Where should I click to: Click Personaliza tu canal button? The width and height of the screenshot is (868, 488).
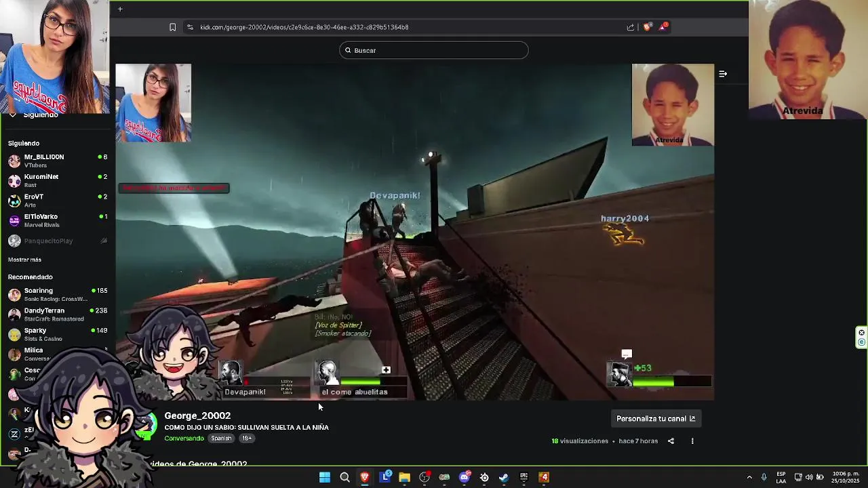(x=656, y=419)
